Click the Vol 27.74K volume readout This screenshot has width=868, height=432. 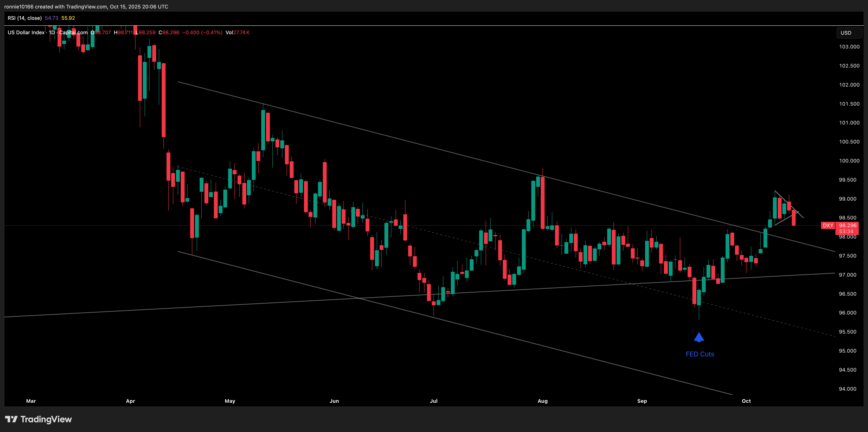[238, 33]
